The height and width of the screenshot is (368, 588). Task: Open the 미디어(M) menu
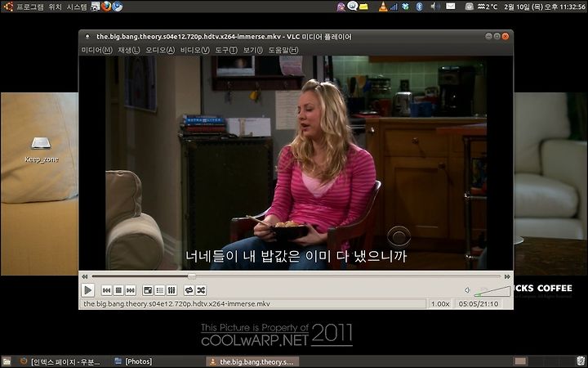click(96, 50)
